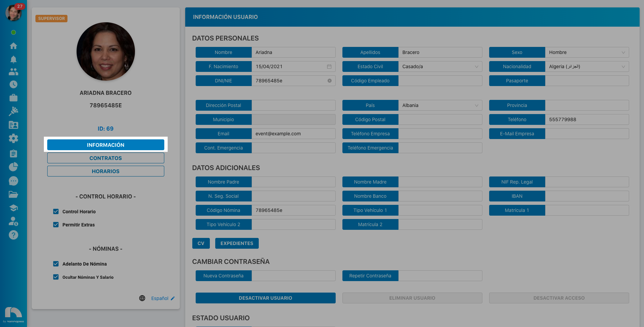The height and width of the screenshot is (327, 644).
Task: Click the Email field with event@example.com
Action: click(293, 134)
